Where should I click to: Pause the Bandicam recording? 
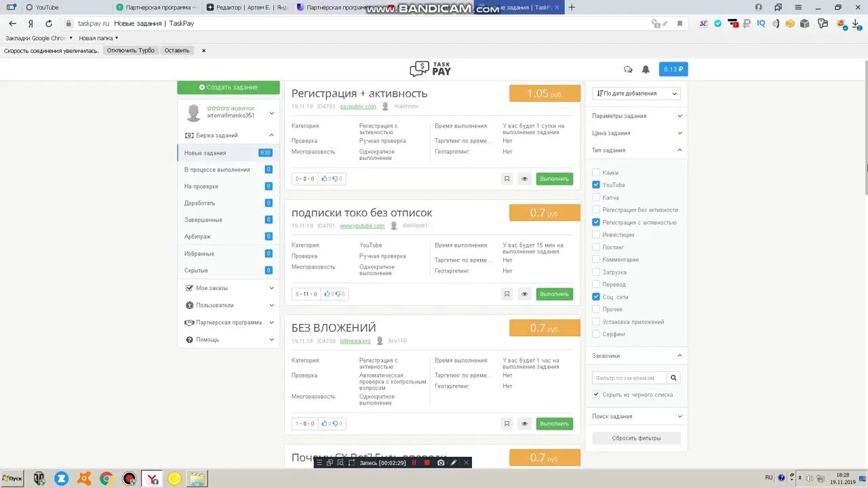(x=414, y=463)
